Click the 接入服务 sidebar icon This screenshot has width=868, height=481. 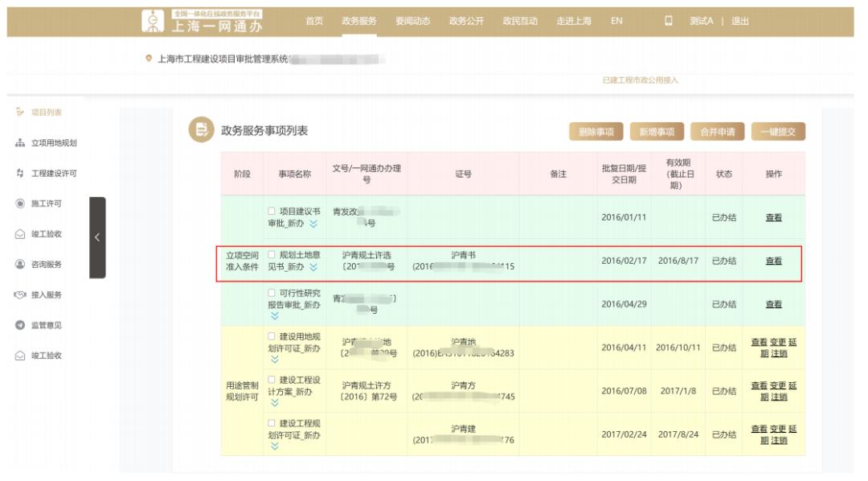(20, 295)
